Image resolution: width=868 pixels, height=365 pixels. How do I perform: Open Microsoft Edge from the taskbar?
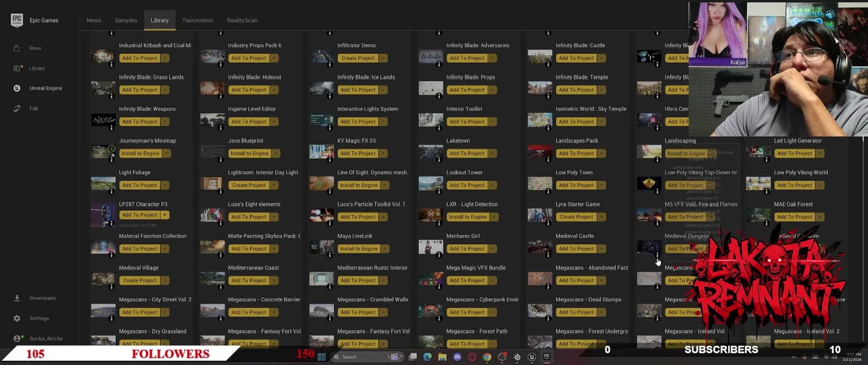[427, 357]
